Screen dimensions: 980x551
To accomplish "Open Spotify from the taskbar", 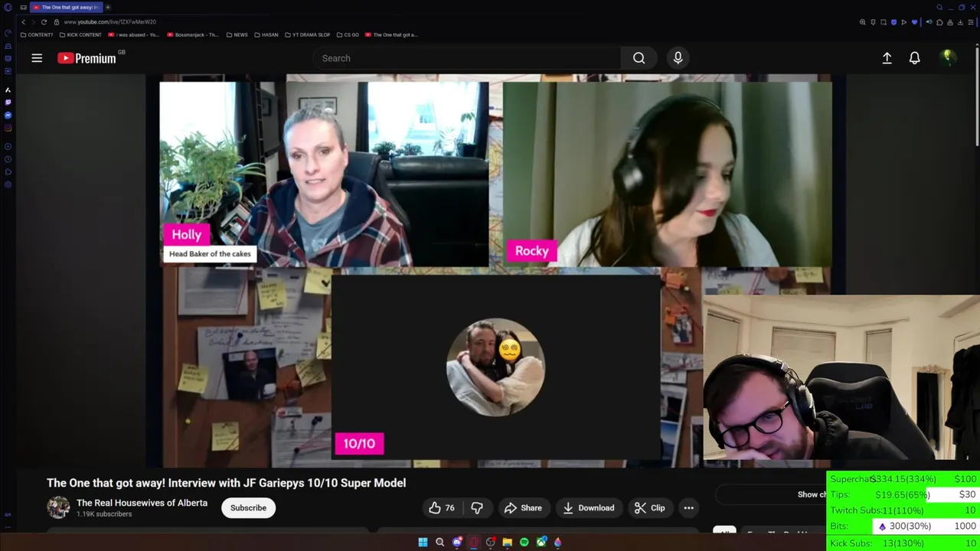I will [x=524, y=542].
